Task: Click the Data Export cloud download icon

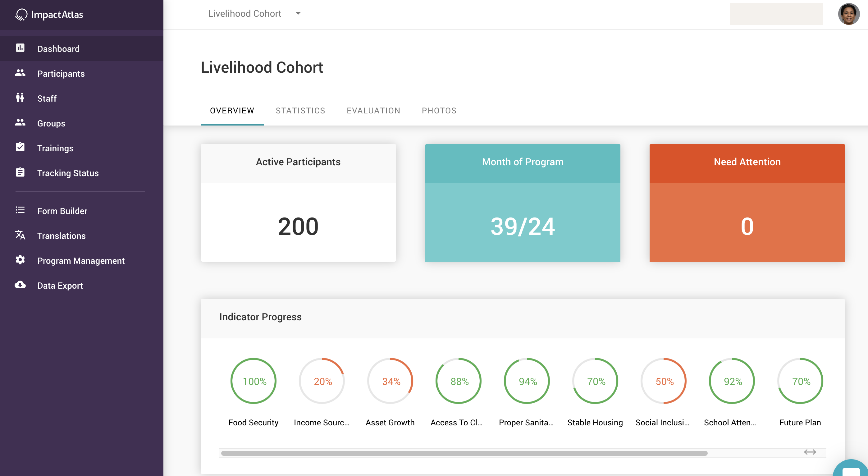Action: (20, 285)
